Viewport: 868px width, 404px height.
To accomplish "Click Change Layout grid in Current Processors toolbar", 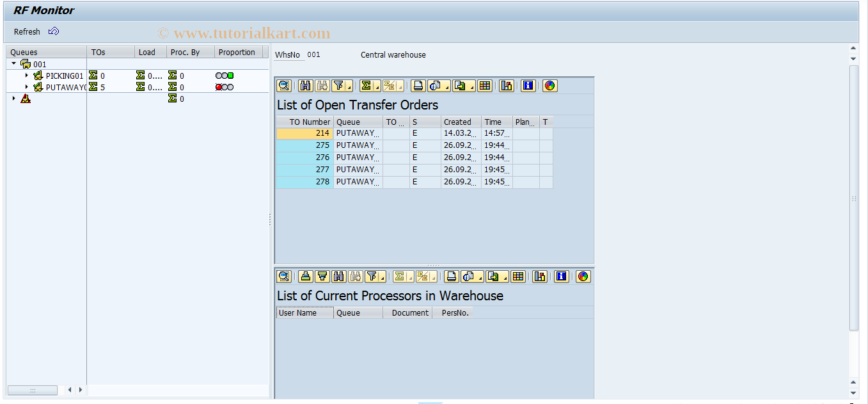I will (518, 277).
